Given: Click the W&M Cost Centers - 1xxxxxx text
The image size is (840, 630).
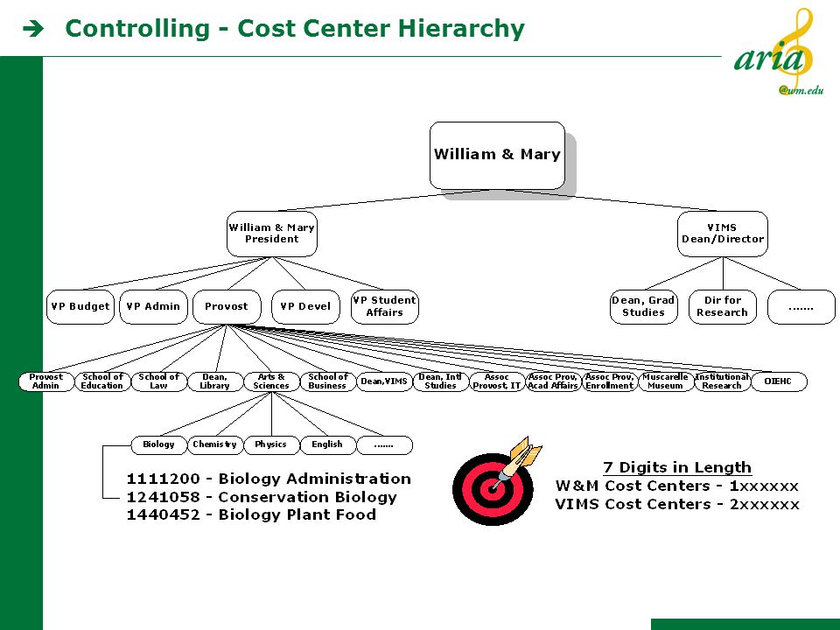Looking at the screenshot, I should pos(677,486).
